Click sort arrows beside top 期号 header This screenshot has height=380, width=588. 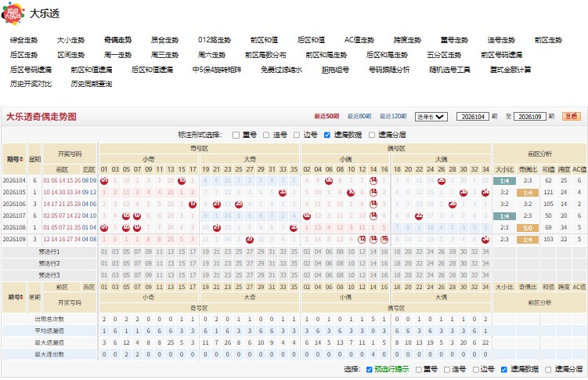click(21, 159)
